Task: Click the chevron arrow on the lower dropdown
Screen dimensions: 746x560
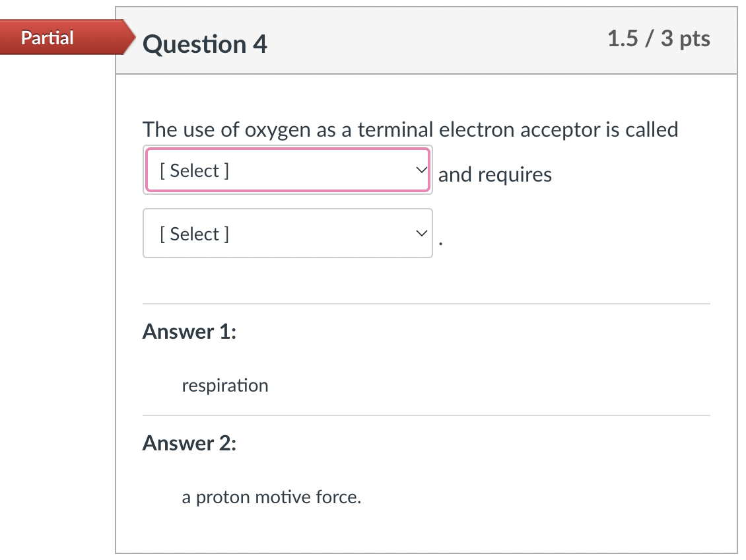Action: click(421, 234)
